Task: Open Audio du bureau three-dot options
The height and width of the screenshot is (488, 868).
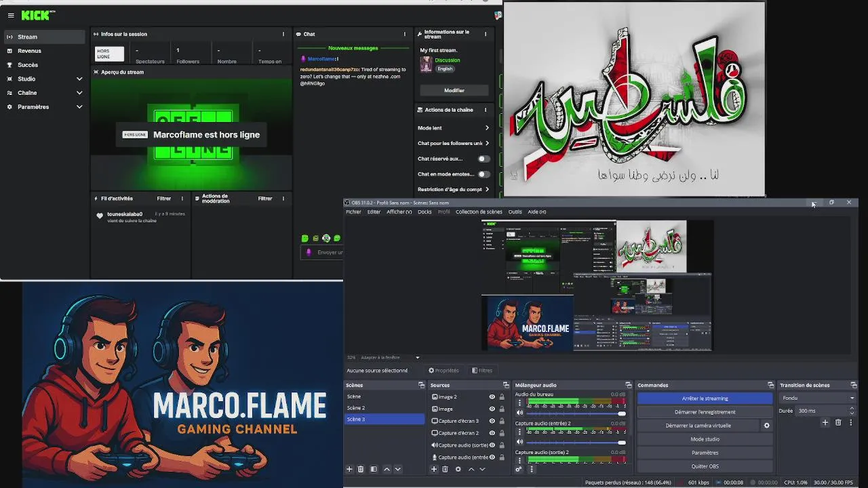Action: point(520,403)
